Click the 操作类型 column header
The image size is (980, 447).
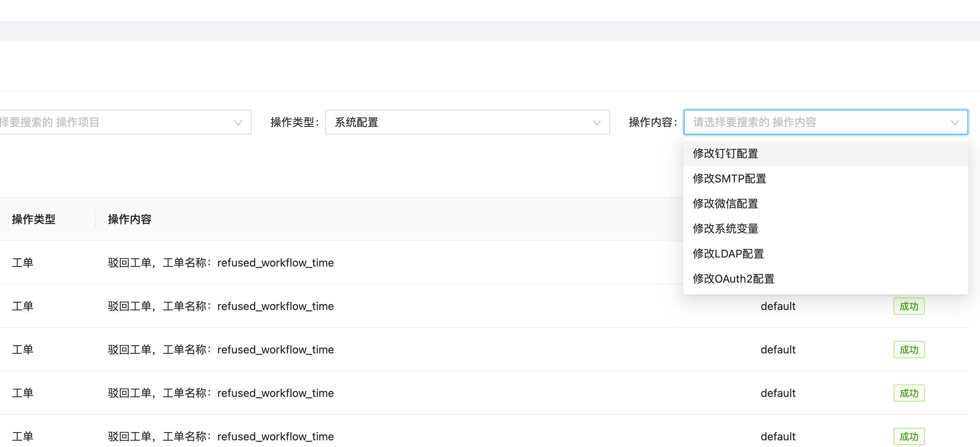33,219
